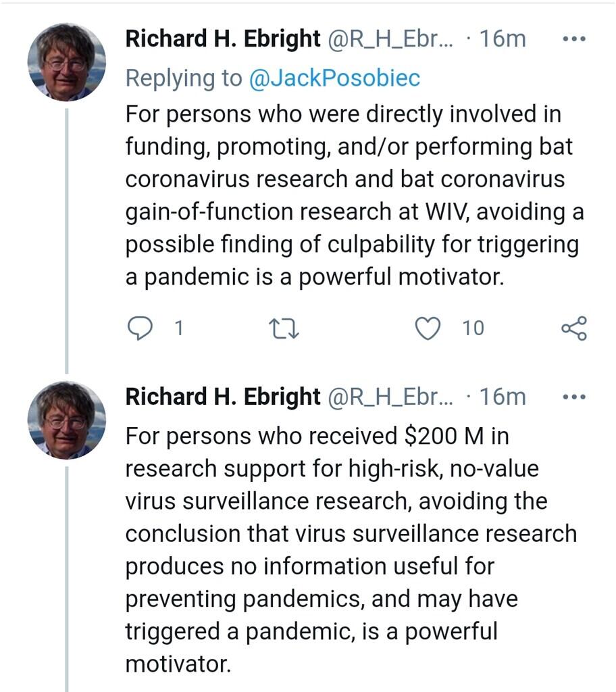The width and height of the screenshot is (616, 692).
Task: Open the @JackPosobiec profile link
Action: [334, 78]
